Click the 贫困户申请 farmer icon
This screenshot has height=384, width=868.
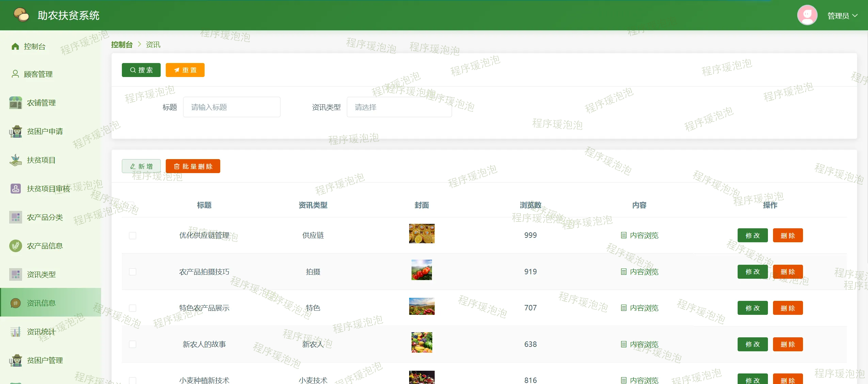click(x=16, y=131)
